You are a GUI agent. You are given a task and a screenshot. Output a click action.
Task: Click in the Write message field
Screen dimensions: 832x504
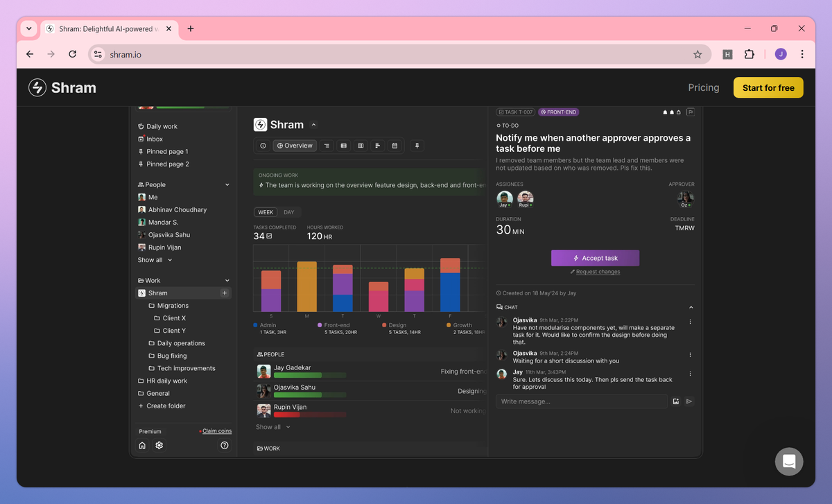click(x=581, y=401)
